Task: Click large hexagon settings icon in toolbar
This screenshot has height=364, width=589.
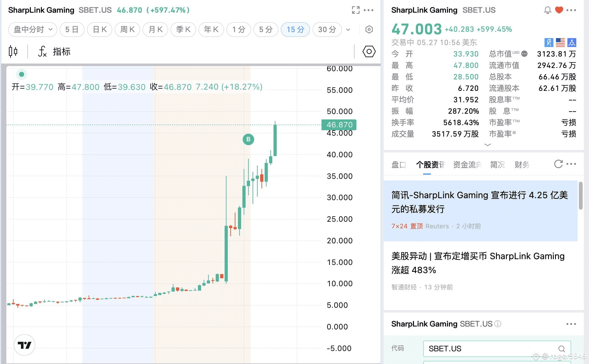Action: tap(369, 51)
